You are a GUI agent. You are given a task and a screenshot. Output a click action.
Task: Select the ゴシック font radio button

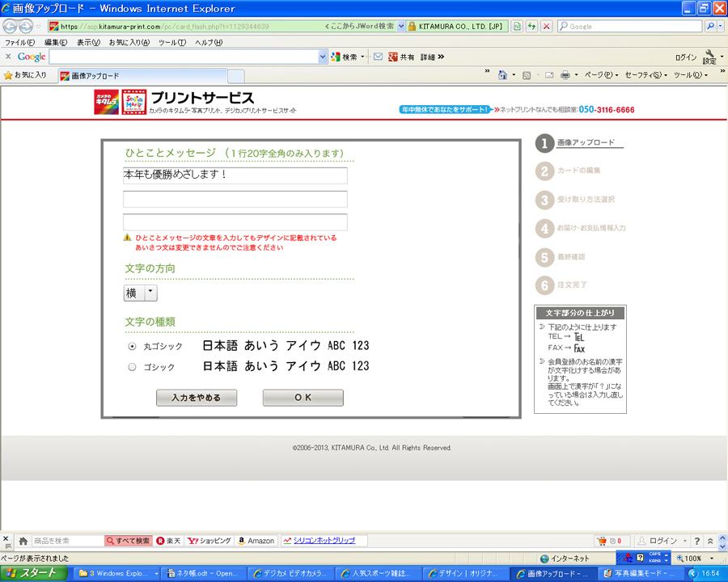coord(132,367)
